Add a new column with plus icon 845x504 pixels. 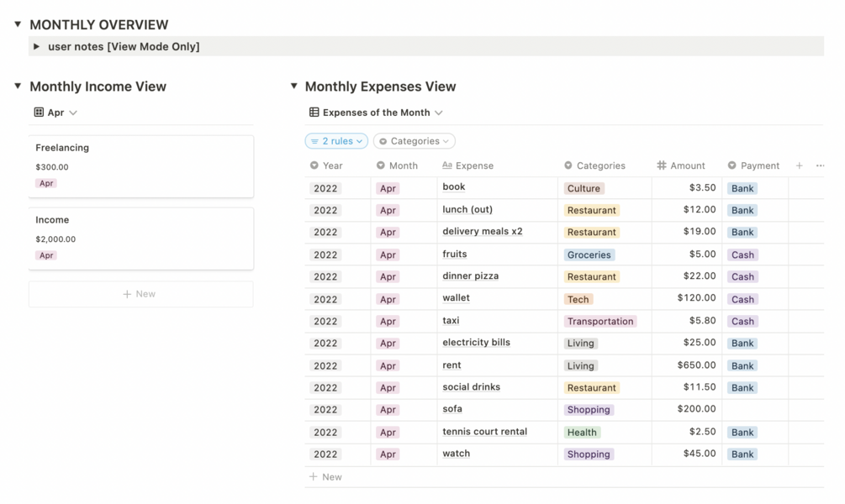point(800,165)
